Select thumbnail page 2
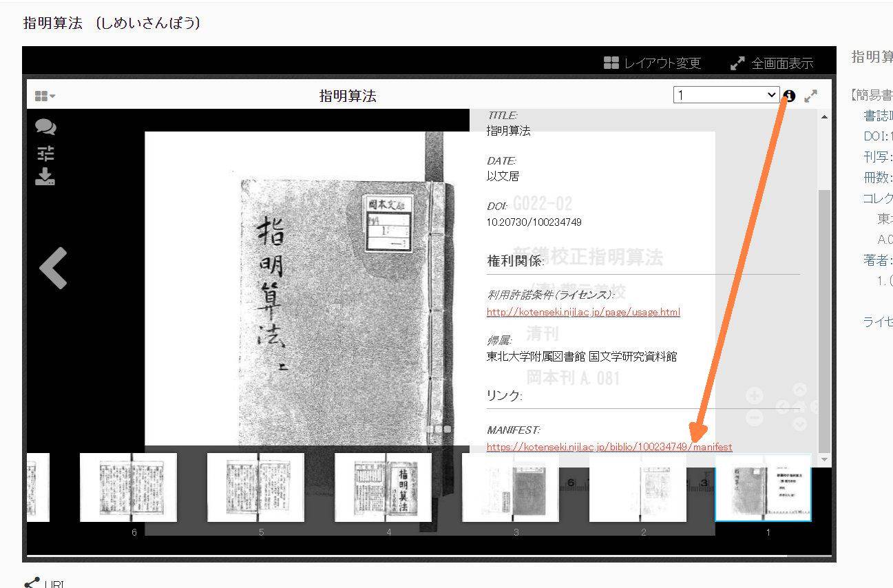 638,487
